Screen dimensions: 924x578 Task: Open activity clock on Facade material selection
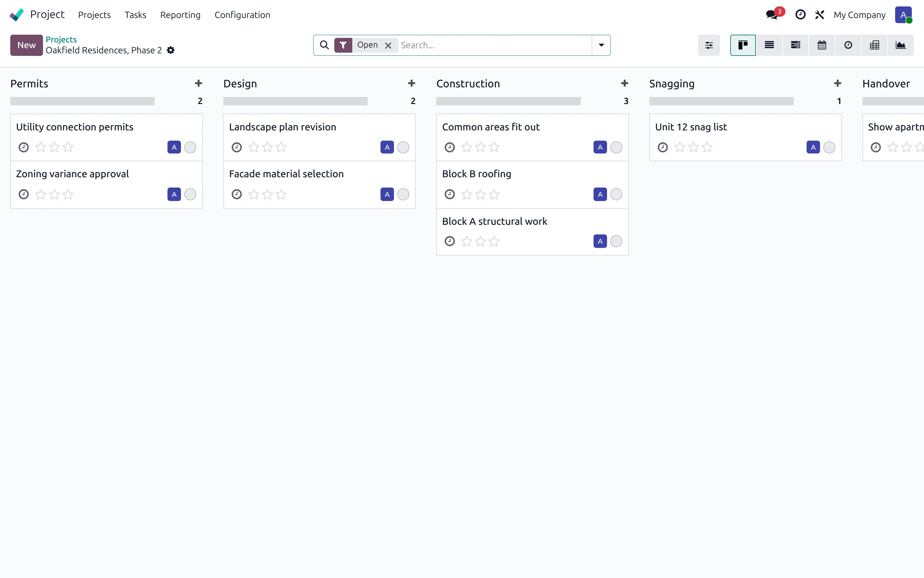(237, 194)
